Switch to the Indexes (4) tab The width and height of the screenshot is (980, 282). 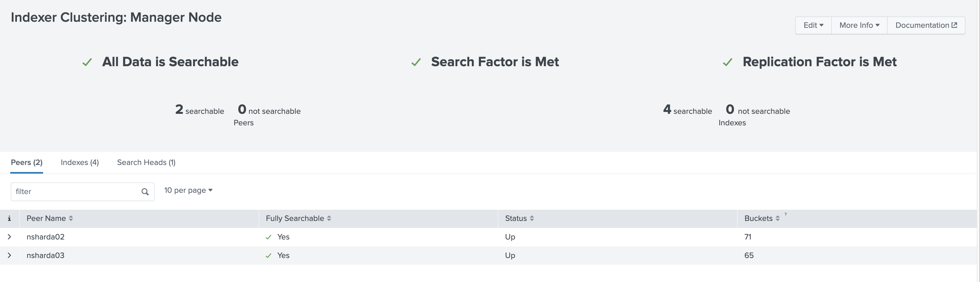click(80, 162)
